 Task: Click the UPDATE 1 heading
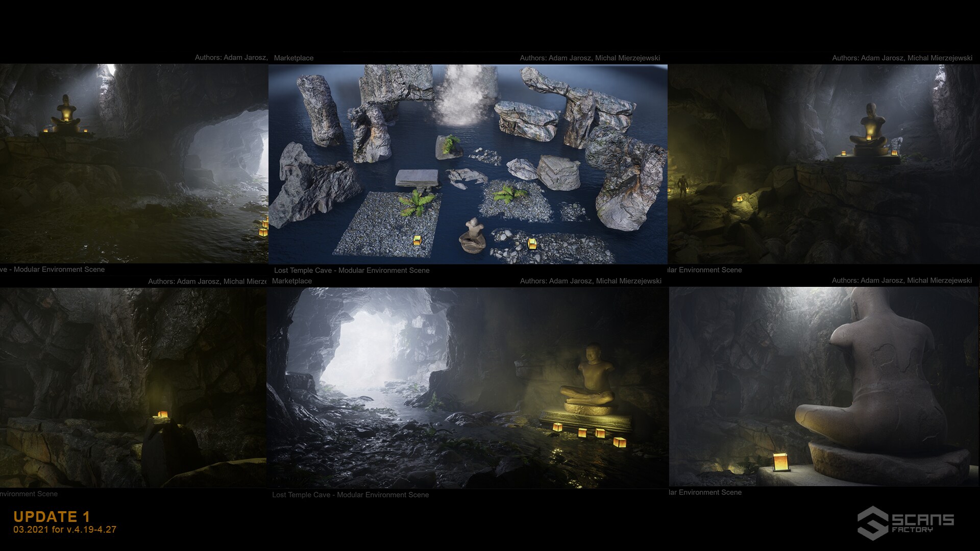tap(52, 516)
